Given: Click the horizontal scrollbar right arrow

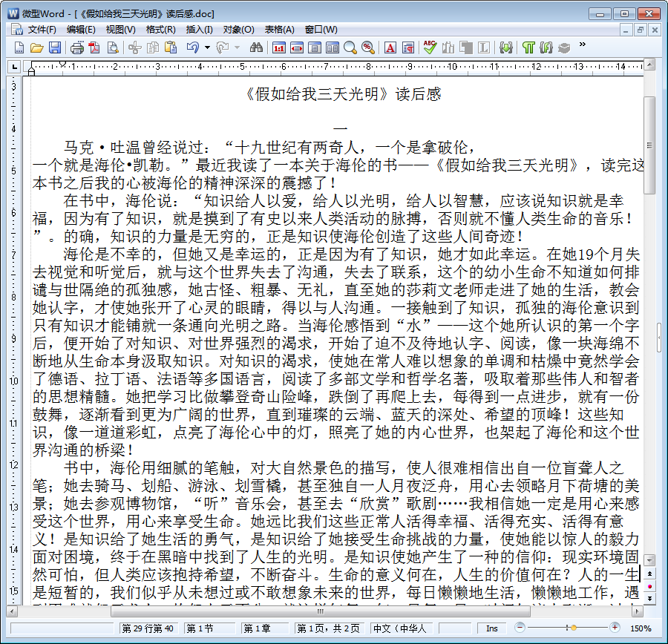Looking at the screenshot, I should pyautogui.click(x=638, y=611).
